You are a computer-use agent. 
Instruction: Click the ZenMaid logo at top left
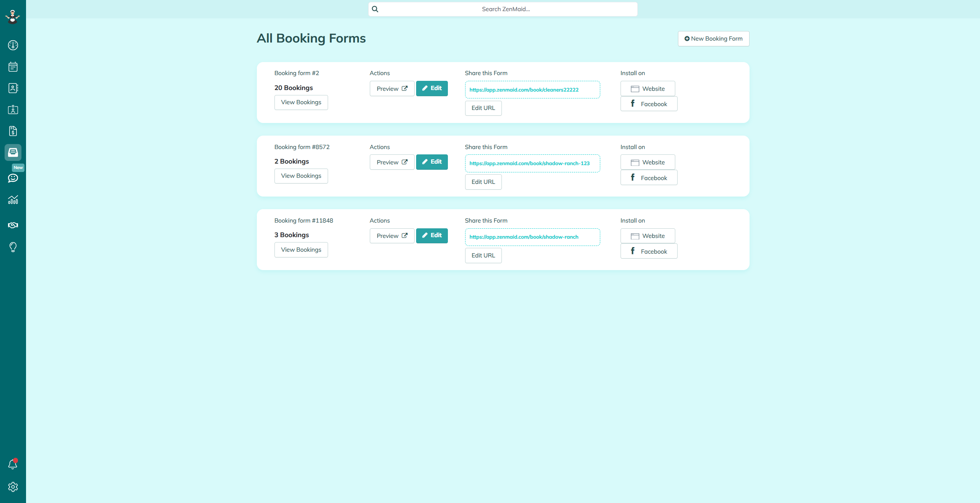click(x=13, y=17)
